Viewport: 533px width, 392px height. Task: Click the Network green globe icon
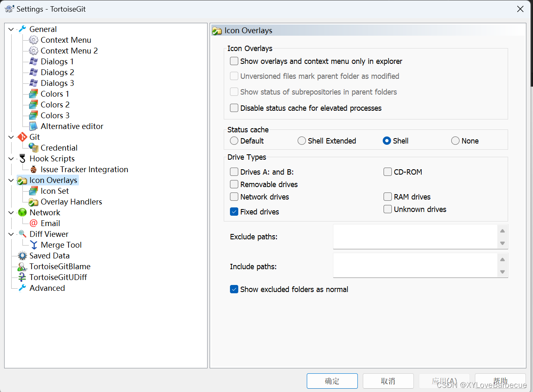point(22,212)
